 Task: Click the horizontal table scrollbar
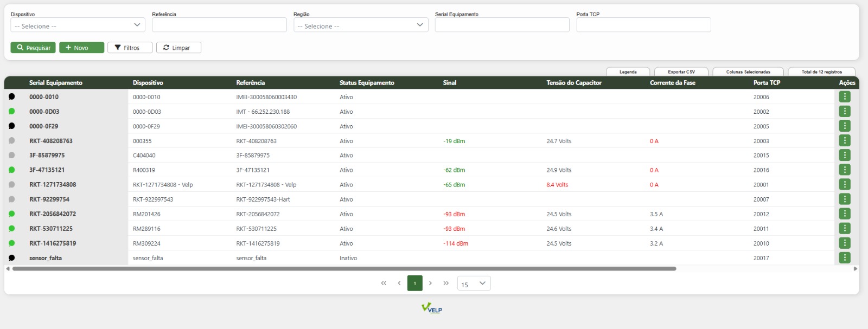pyautogui.click(x=344, y=268)
